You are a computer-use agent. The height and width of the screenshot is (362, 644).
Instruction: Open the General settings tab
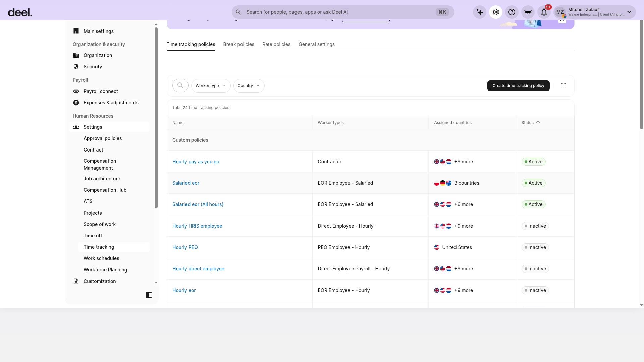click(x=317, y=44)
